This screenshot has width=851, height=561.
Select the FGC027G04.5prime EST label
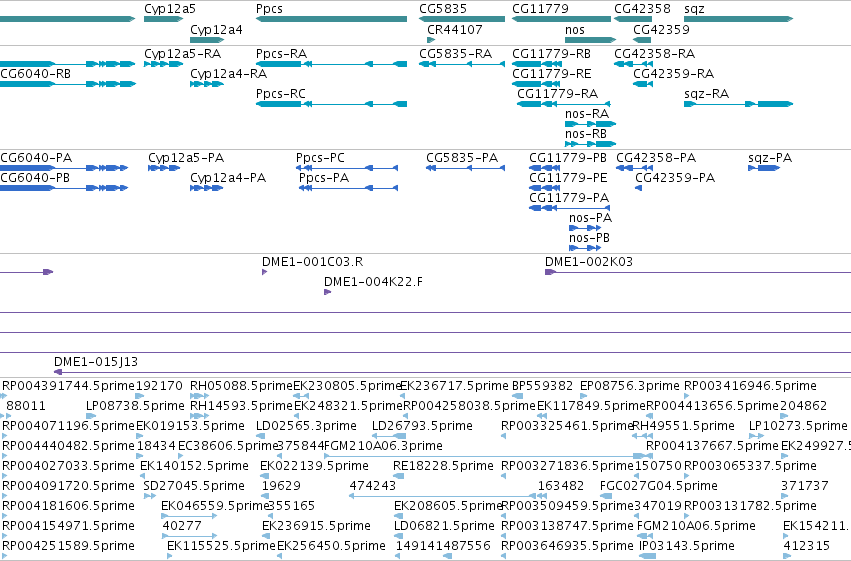tap(659, 486)
